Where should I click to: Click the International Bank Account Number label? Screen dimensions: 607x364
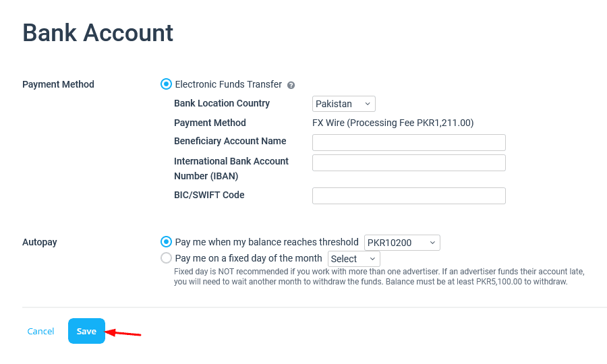pos(231,169)
